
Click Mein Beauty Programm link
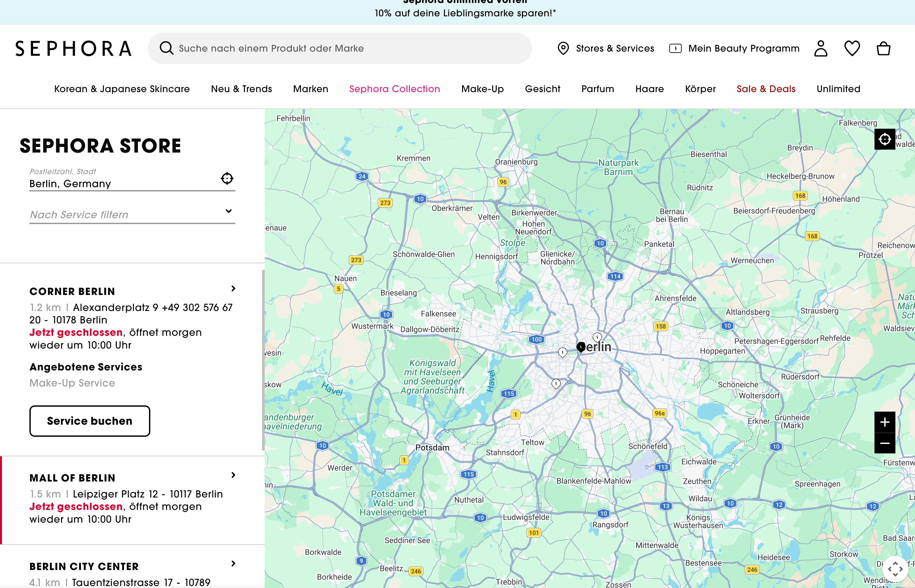tap(743, 48)
